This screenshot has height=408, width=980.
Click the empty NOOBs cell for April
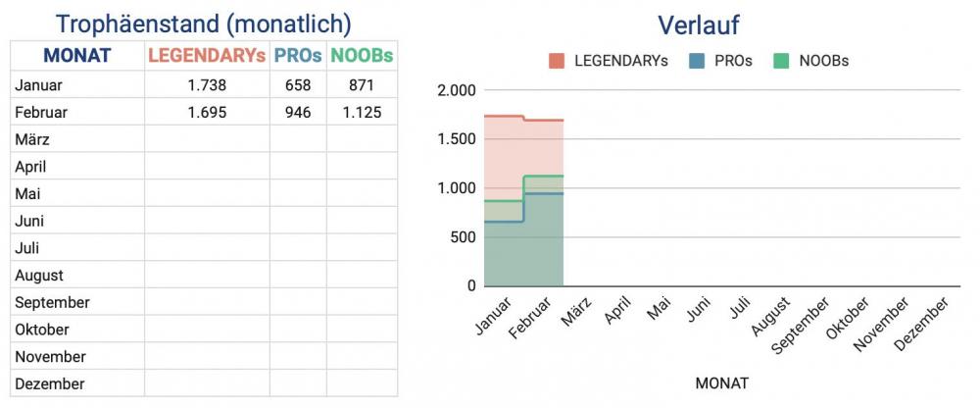pyautogui.click(x=362, y=167)
